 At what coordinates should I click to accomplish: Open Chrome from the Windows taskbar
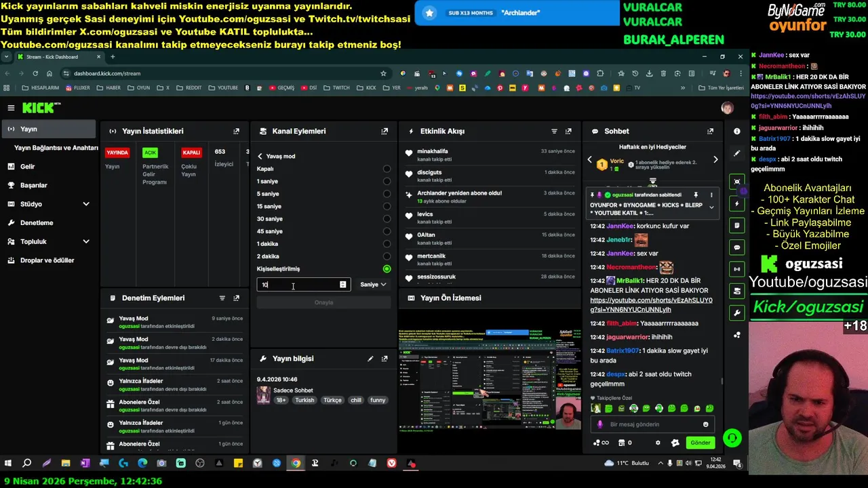[x=296, y=464]
